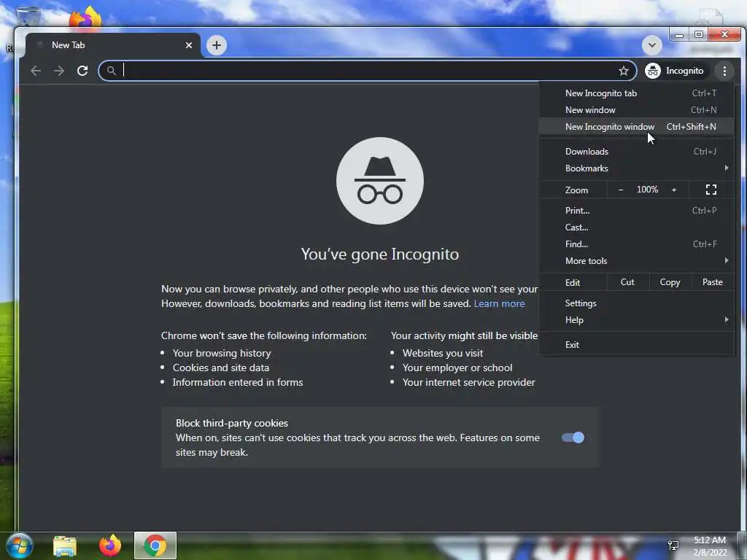Viewport: 747px width, 560px height.
Task: Open a new tab with the plus button
Action: [217, 45]
